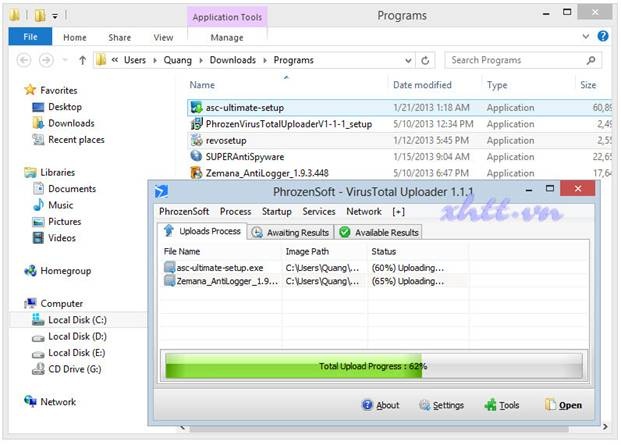Click the Favorites star icon
This screenshot has height=445, width=621.
point(30,90)
